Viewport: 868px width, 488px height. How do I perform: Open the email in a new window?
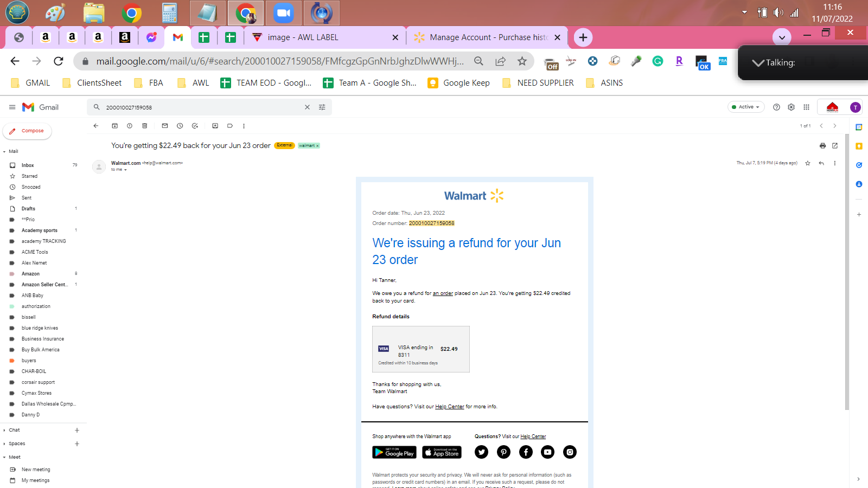(x=835, y=145)
